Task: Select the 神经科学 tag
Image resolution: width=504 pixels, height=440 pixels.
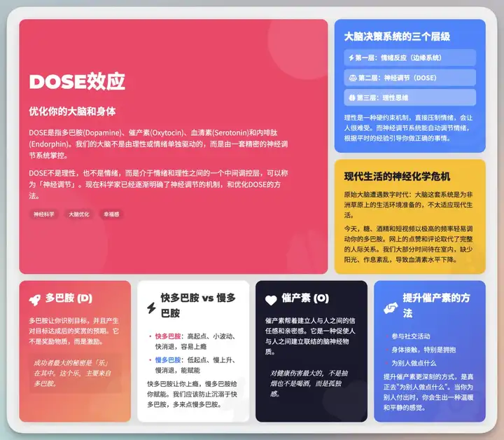Action: point(44,214)
